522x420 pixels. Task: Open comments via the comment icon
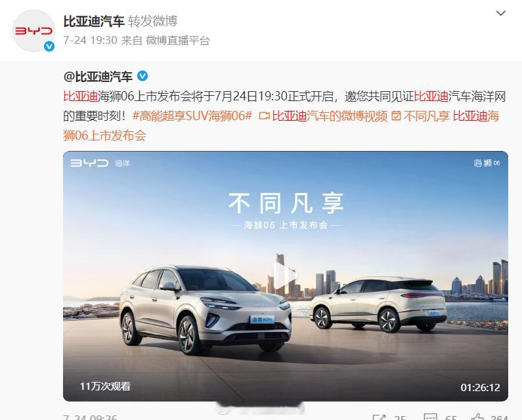(430, 417)
